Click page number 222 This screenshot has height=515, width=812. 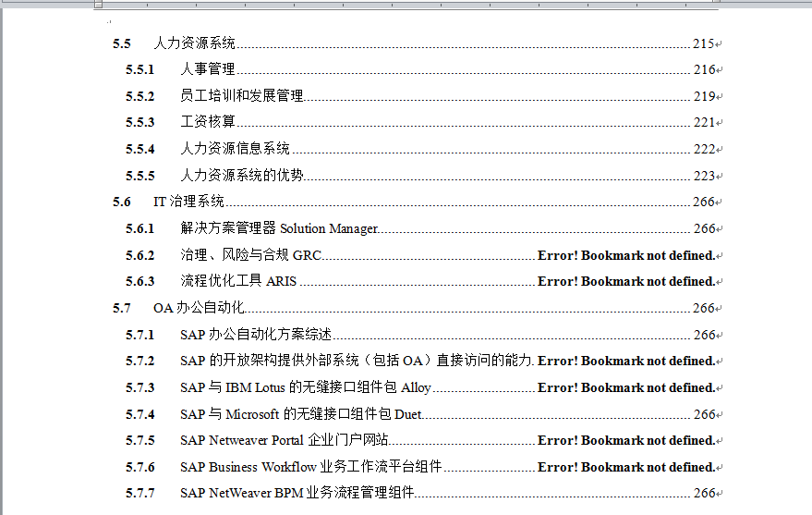click(704, 149)
